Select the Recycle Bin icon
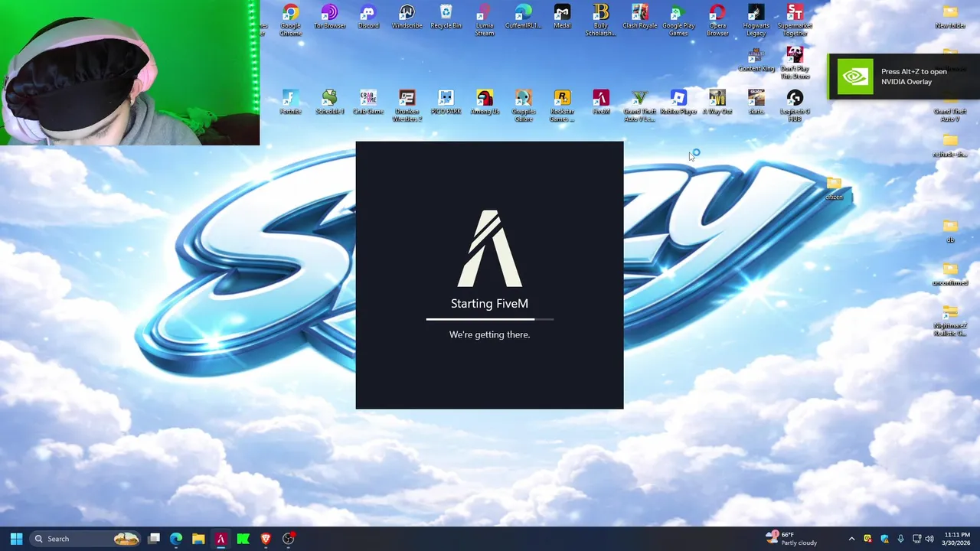Viewport: 980px width, 551px height. click(446, 17)
